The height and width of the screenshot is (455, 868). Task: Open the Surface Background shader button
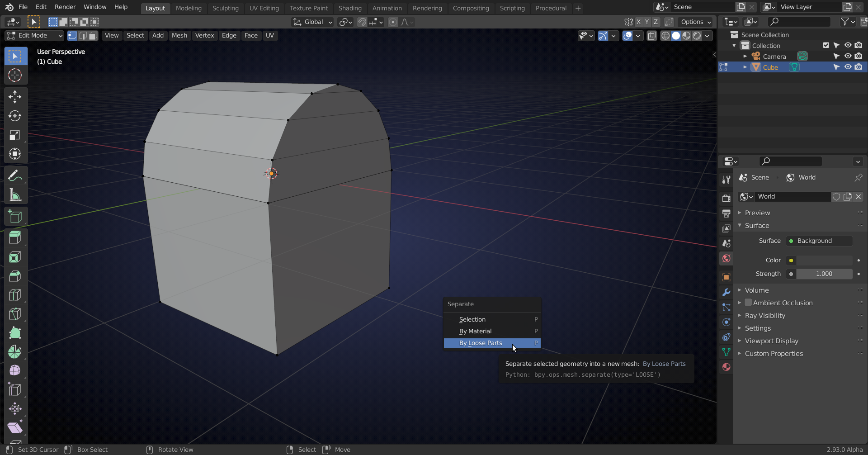(x=819, y=241)
